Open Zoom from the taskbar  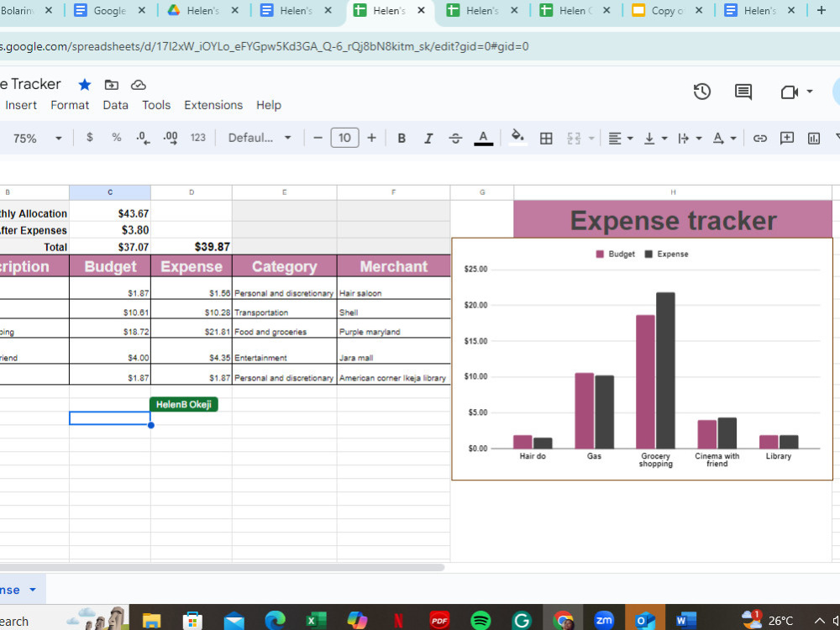coord(604,621)
